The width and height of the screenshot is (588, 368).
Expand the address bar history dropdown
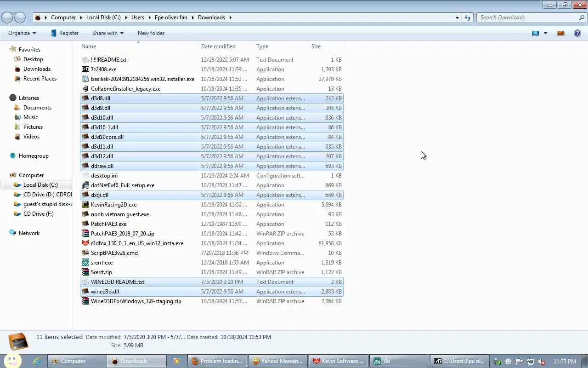[457, 17]
